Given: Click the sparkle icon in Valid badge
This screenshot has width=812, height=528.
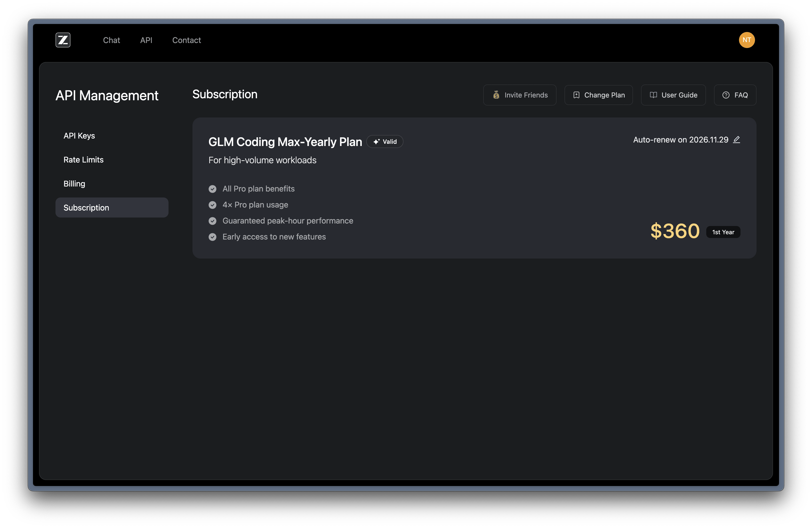Looking at the screenshot, I should coord(376,141).
